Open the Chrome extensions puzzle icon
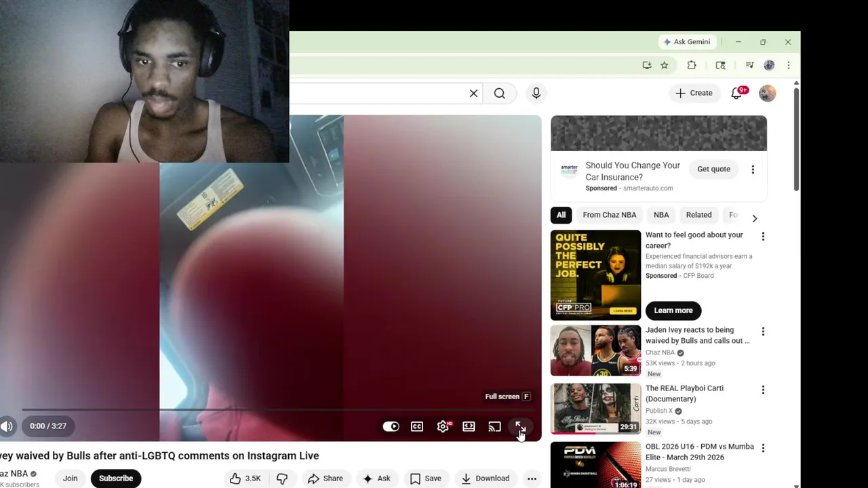The height and width of the screenshot is (488, 868). pos(692,65)
